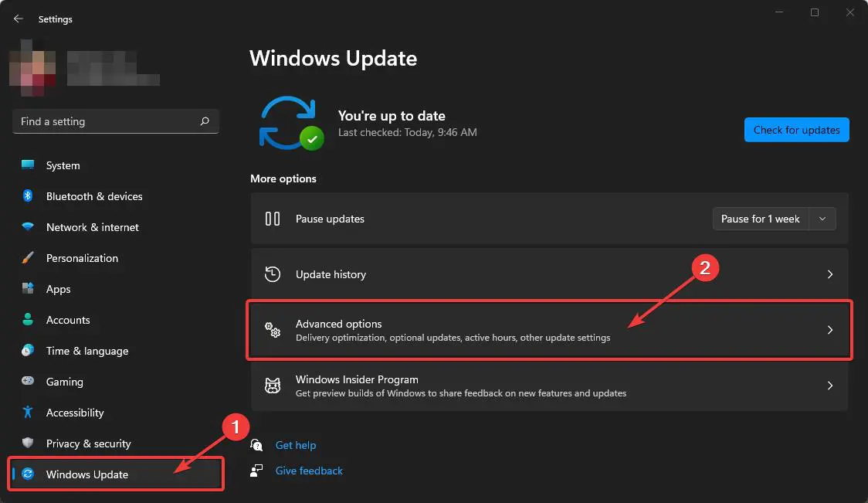Open Update history via its chevron
The width and height of the screenshot is (868, 503).
(830, 274)
